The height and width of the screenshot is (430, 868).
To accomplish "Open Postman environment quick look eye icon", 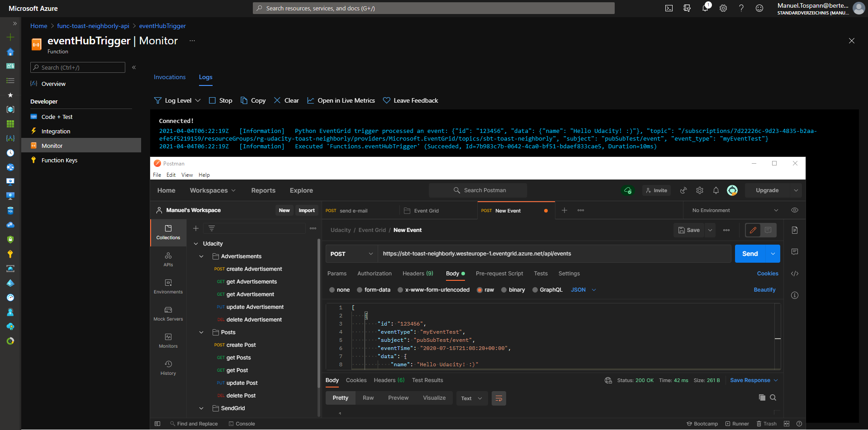I will coord(795,210).
